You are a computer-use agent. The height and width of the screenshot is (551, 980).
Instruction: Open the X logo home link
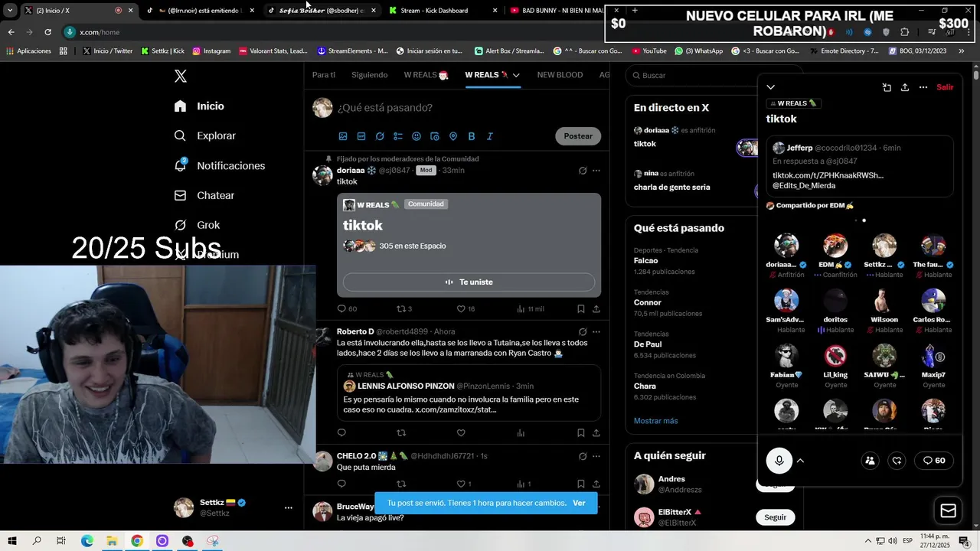point(181,76)
